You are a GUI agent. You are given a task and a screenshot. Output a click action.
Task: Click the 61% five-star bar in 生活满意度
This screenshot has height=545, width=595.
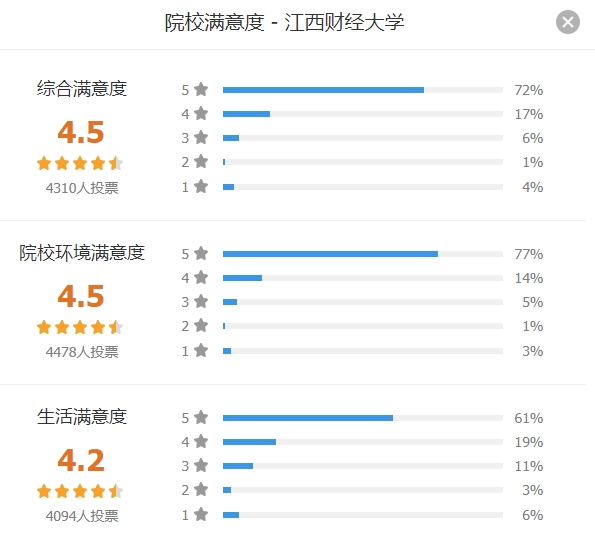363,418
